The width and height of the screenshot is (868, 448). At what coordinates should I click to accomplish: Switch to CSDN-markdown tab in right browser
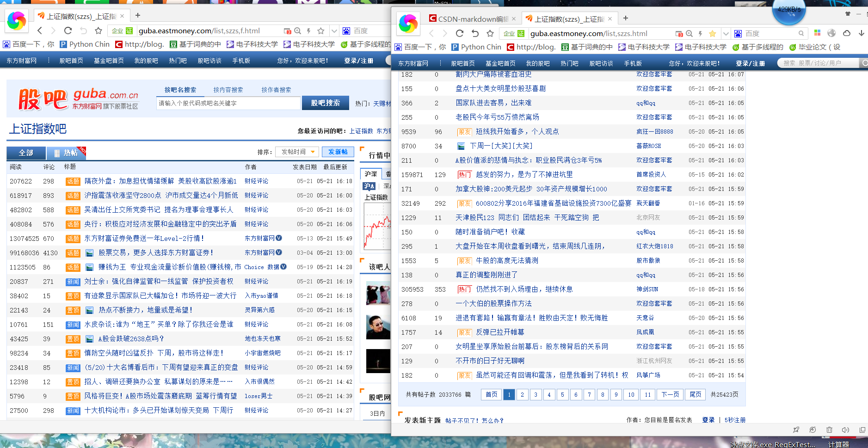[473, 19]
